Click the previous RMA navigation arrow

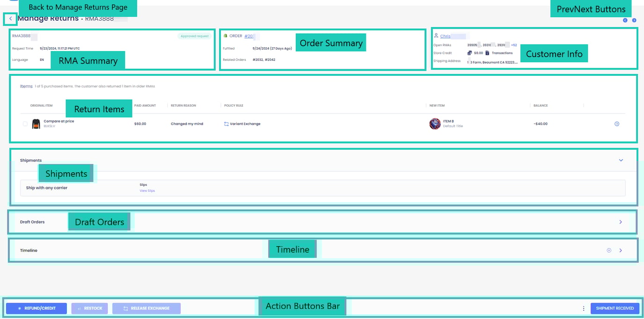625,20
